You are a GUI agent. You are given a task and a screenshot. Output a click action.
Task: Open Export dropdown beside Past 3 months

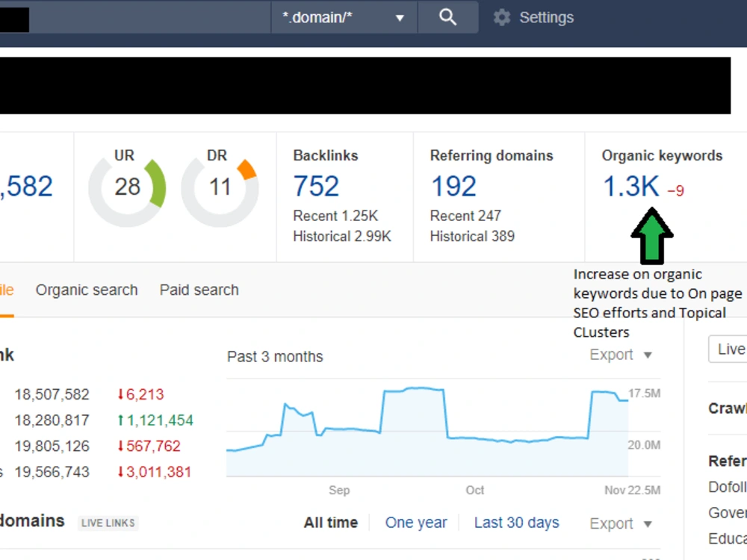pos(621,355)
